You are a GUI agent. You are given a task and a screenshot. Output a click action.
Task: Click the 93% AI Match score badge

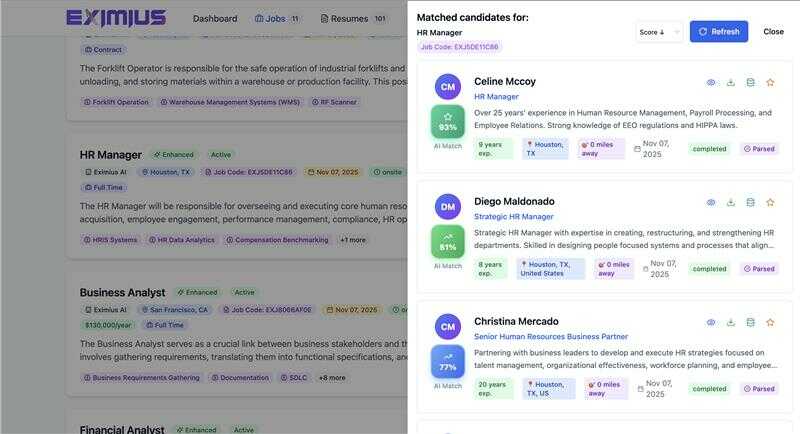pos(448,122)
